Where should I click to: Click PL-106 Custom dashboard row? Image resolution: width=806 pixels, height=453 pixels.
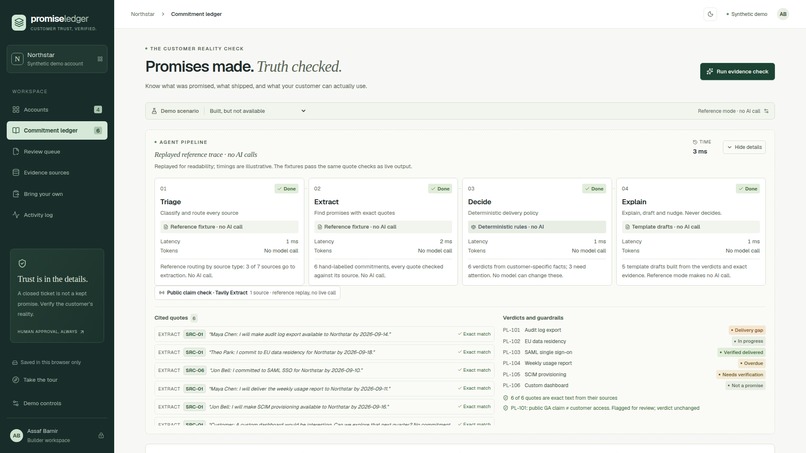pos(634,385)
